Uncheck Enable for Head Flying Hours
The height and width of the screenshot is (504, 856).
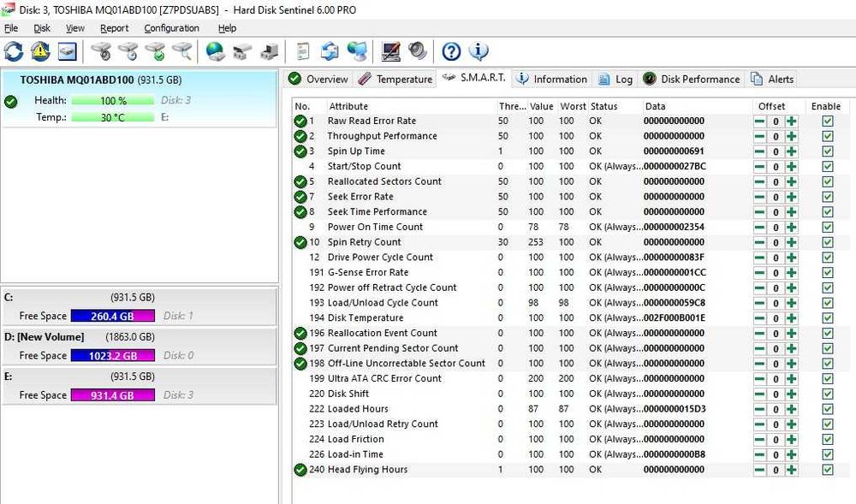pyautogui.click(x=828, y=470)
